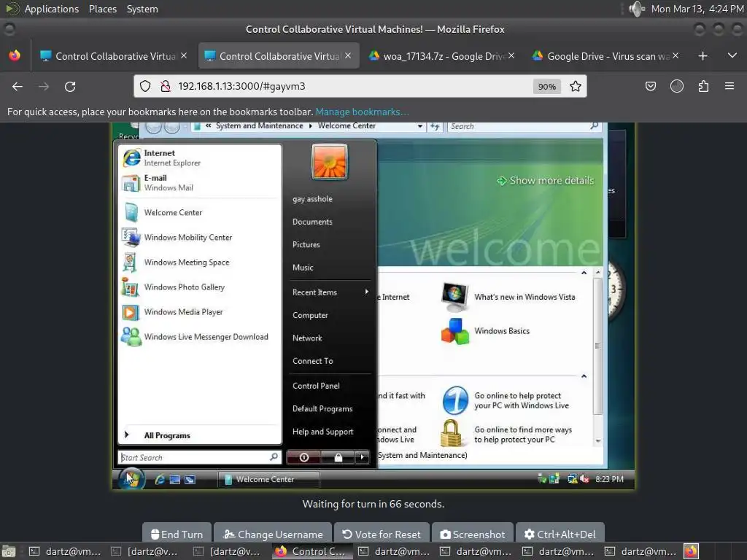The image size is (747, 560).
Task: Open find more ways to protect PC
Action: (507, 435)
